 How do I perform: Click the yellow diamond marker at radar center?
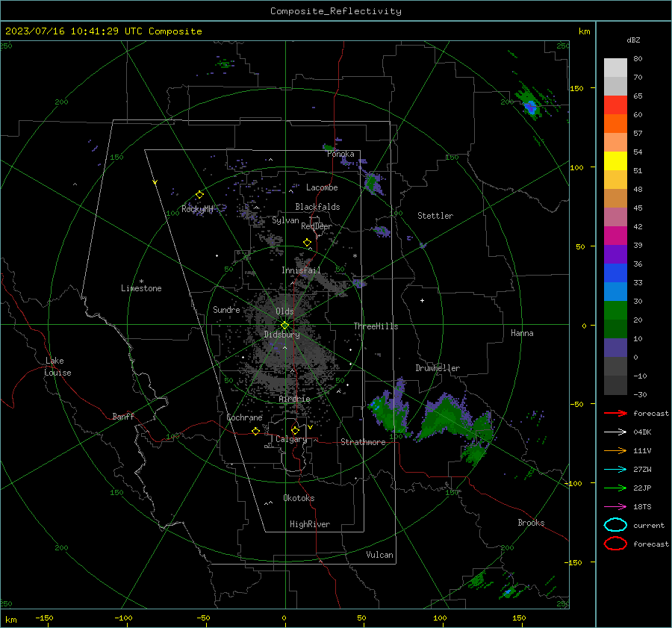pyautogui.click(x=284, y=326)
